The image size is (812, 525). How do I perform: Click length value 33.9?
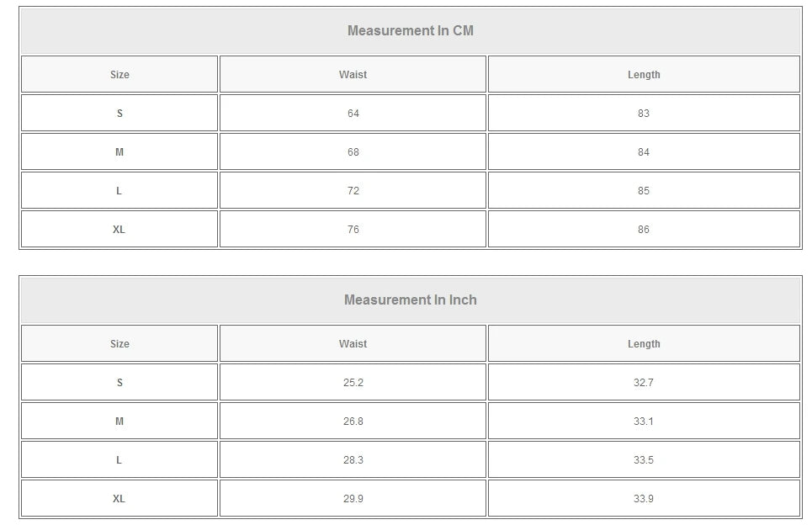tap(644, 499)
